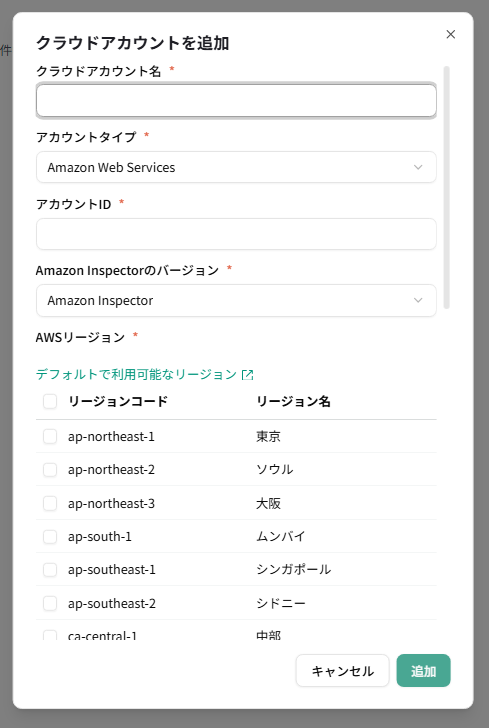Click the ap-northeast-3 code text
Screen dimensions: 489x728
(x=111, y=503)
